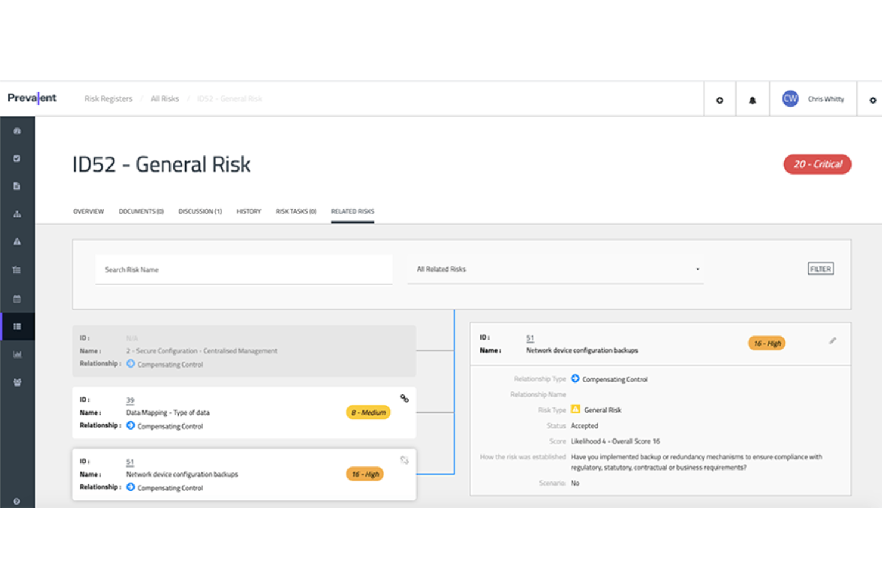882x588 pixels.
Task: Switch to the Related Risks tab
Action: coord(352,211)
